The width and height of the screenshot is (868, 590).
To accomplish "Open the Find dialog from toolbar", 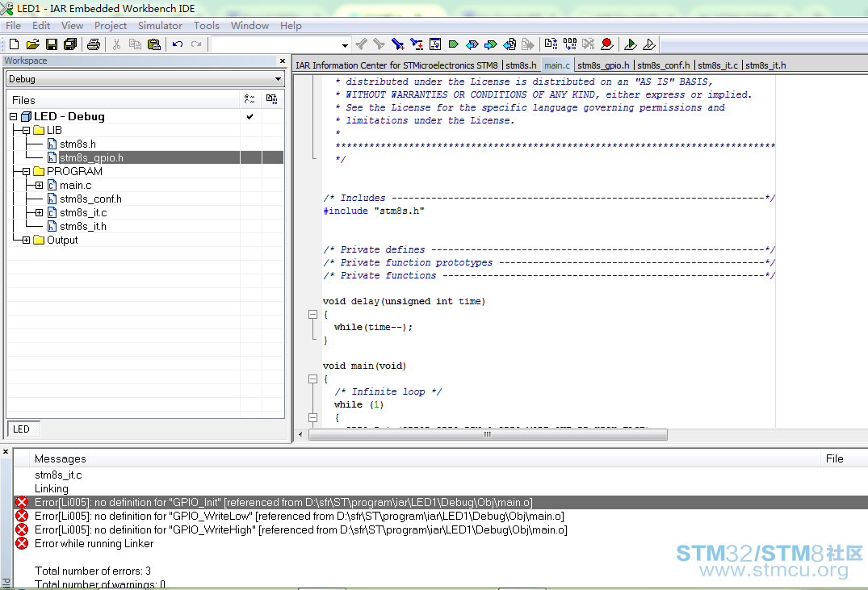I will [x=397, y=44].
